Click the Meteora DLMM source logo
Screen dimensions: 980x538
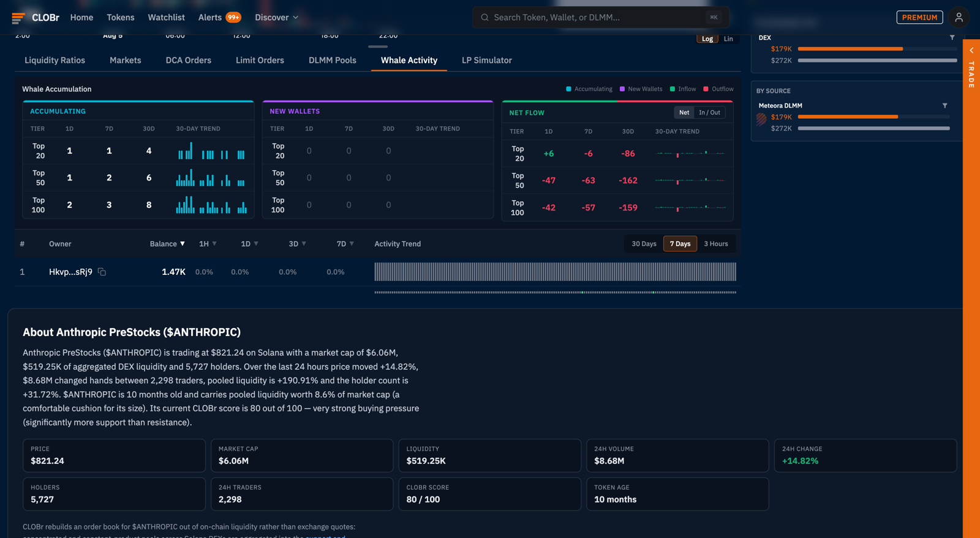[761, 119]
